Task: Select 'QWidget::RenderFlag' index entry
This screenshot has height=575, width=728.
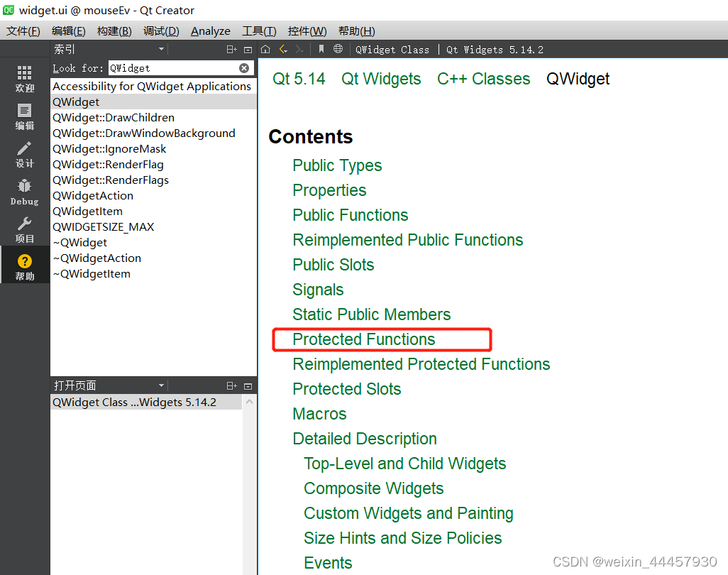Action: [153, 165]
